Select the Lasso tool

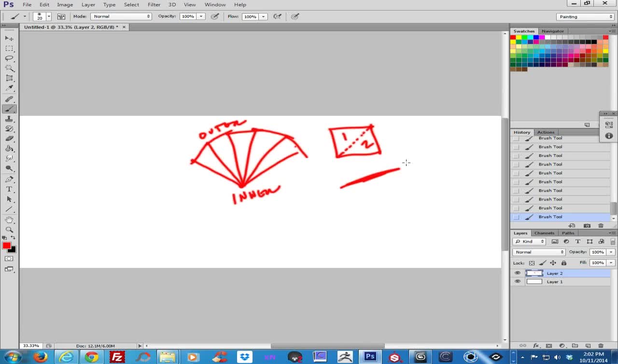(9, 58)
